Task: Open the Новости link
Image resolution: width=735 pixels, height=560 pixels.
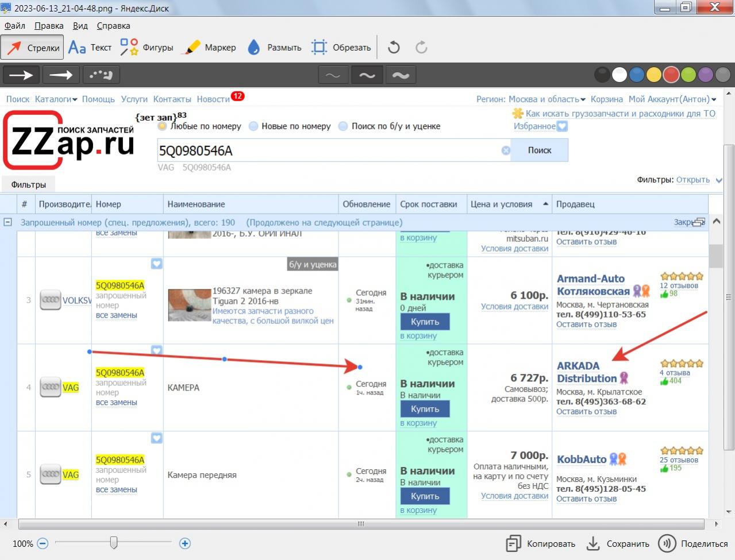Action: click(x=213, y=99)
